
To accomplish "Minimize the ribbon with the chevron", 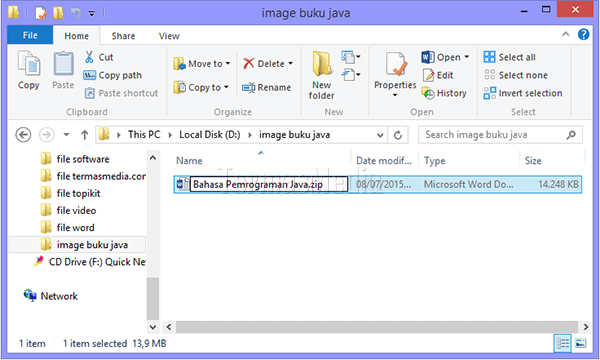I will point(566,34).
